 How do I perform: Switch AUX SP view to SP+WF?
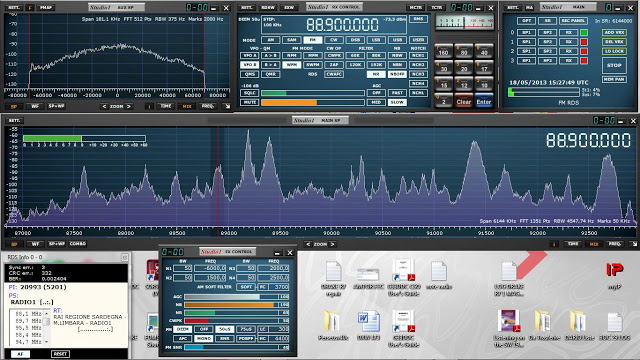[x=56, y=106]
